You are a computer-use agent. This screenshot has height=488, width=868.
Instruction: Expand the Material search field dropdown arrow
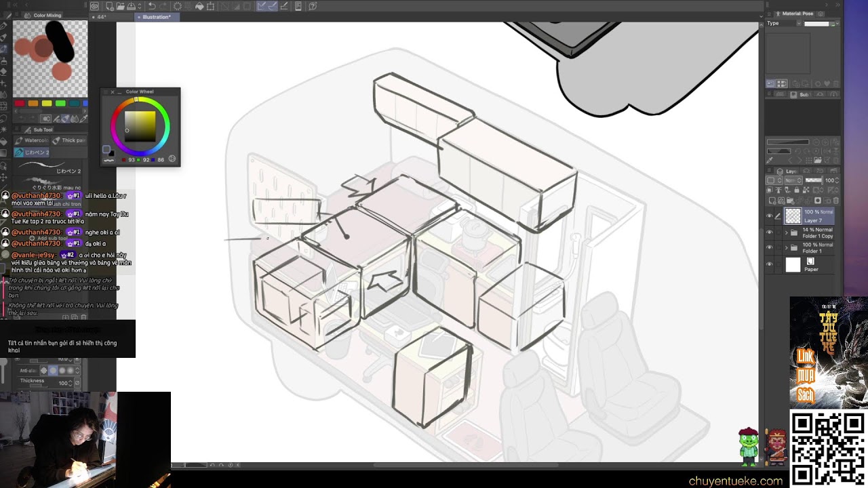click(x=837, y=24)
